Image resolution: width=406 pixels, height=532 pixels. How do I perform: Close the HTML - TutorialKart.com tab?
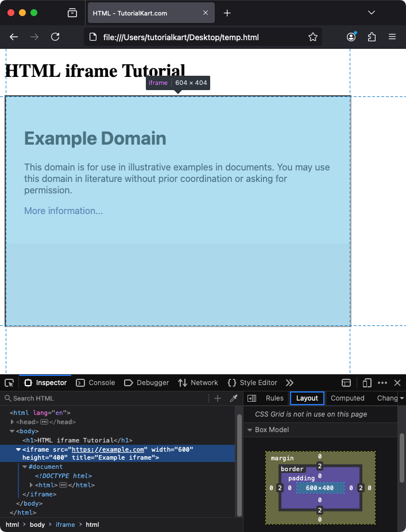point(206,13)
